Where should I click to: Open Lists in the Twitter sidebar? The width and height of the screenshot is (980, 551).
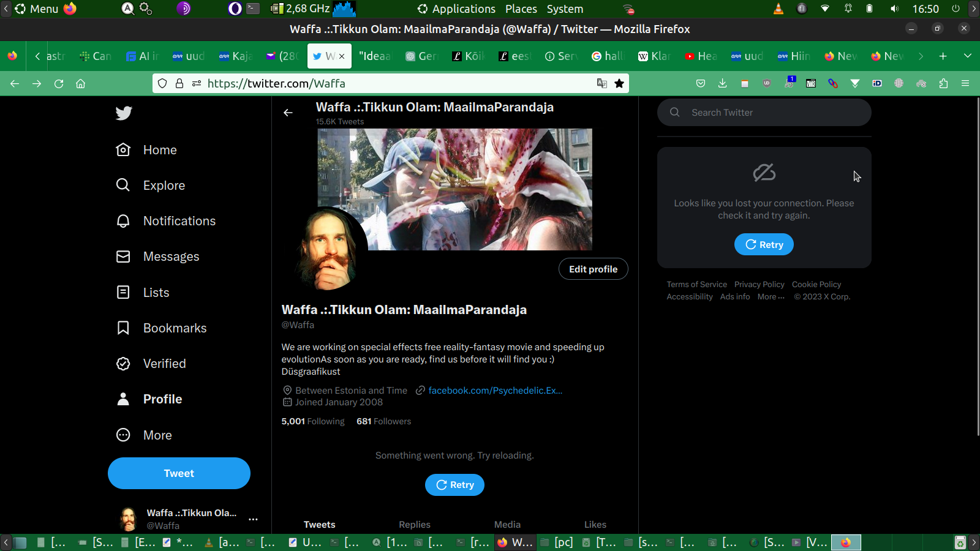143,293
